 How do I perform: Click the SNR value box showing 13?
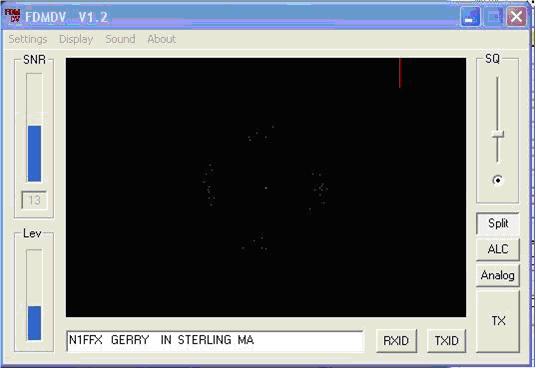[34, 200]
